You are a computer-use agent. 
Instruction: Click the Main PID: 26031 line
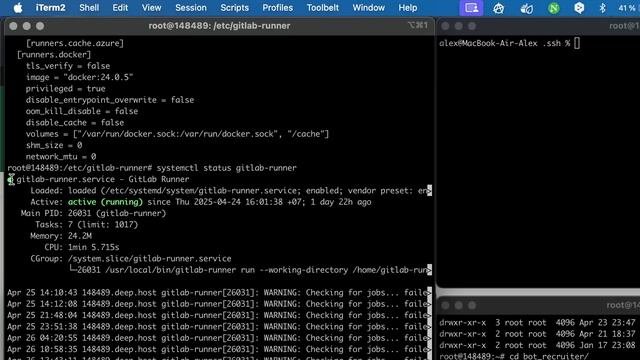93,213
